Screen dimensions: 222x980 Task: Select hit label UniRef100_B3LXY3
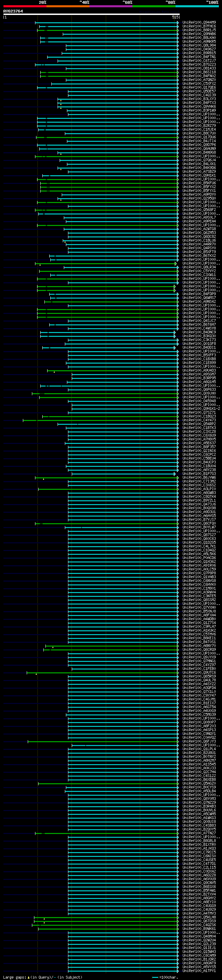[x=199, y=99]
